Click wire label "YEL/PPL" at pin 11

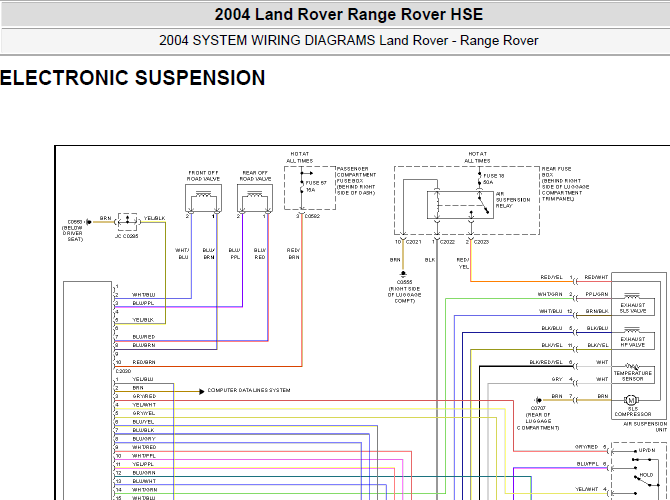coord(143,464)
